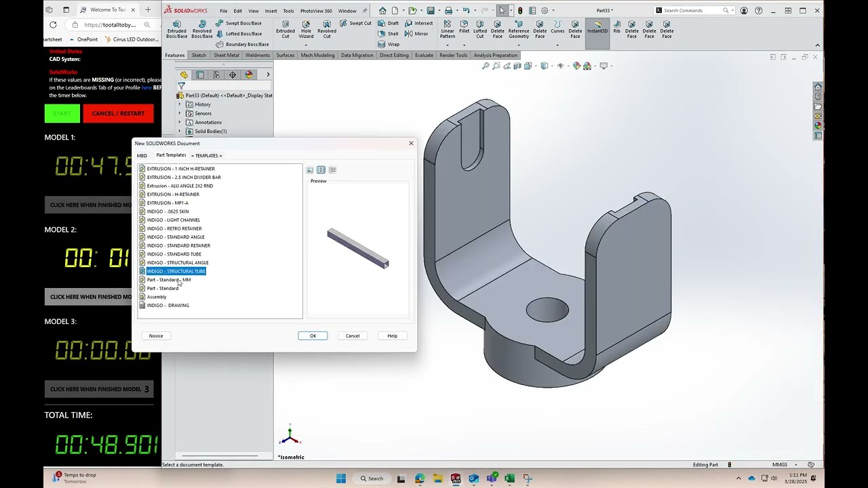The image size is (868, 488).
Task: Select the INDIGO - DRAWING template
Action: coord(164,306)
